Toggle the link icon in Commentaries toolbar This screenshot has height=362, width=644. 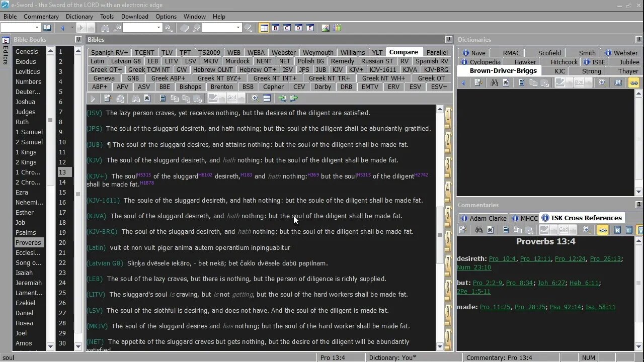[x=602, y=230]
